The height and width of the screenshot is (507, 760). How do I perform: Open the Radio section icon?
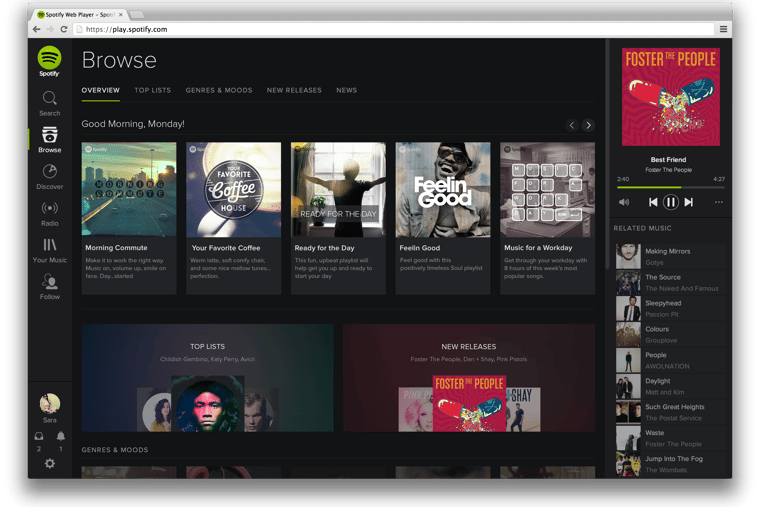tap(49, 209)
